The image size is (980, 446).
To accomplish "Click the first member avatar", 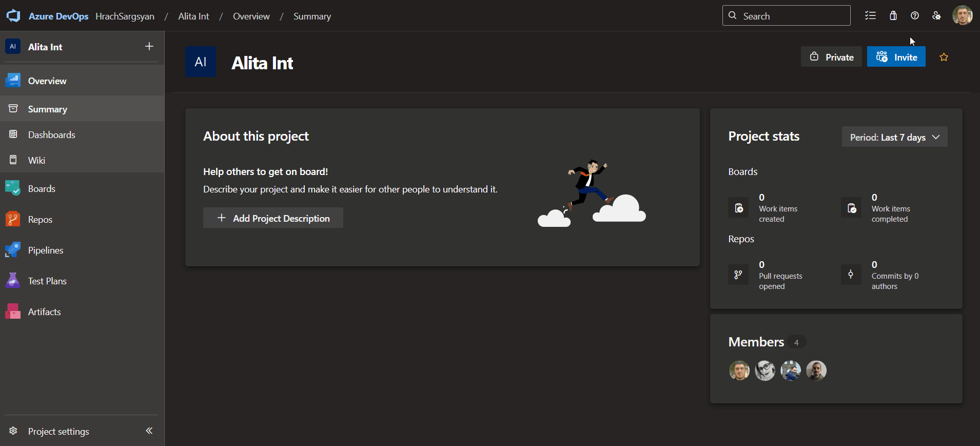I will (739, 370).
